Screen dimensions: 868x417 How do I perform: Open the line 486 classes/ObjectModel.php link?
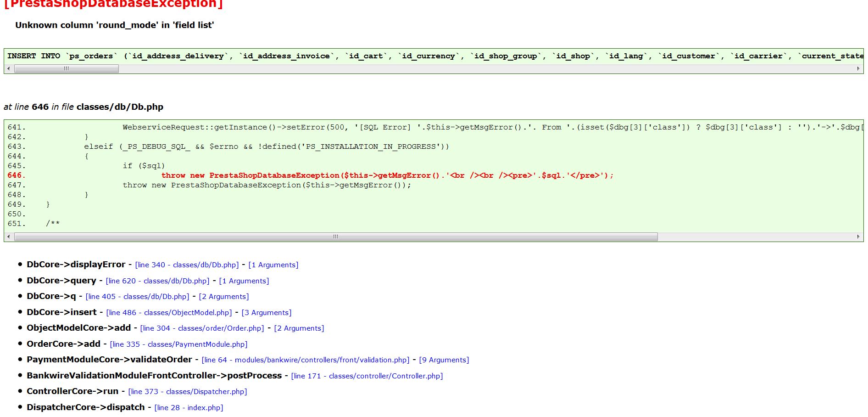point(169,313)
